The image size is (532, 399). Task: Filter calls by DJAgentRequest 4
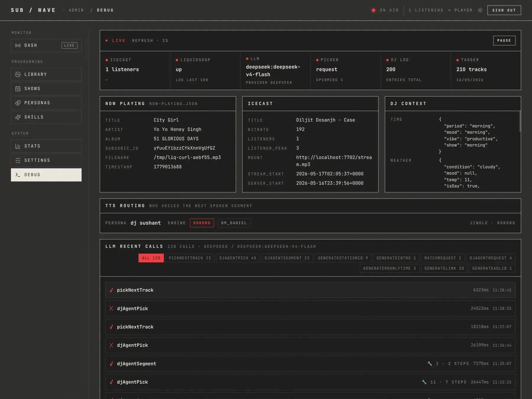pos(491,258)
